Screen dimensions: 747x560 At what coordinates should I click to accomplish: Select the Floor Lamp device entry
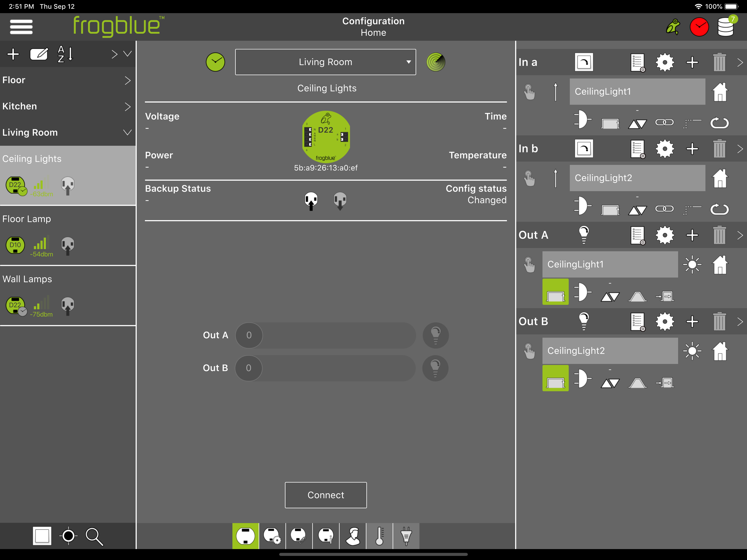[x=68, y=236]
